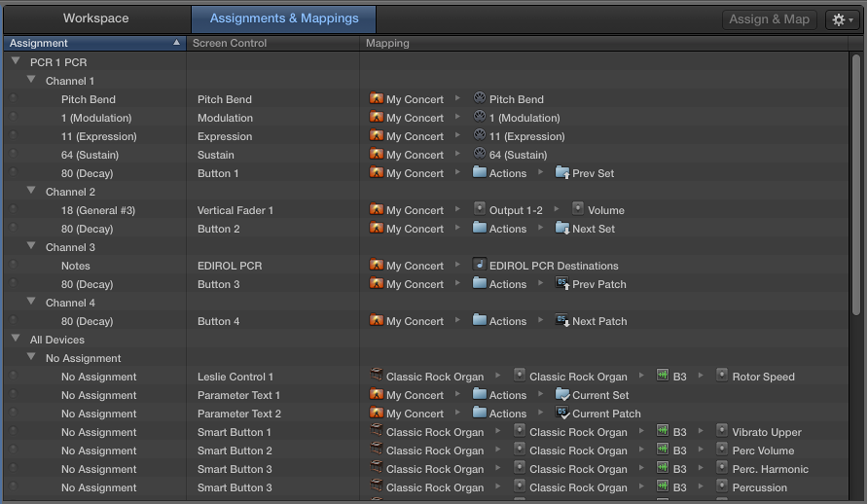Select the Smart Button 2 screen control
The width and height of the screenshot is (868, 504).
tap(235, 450)
